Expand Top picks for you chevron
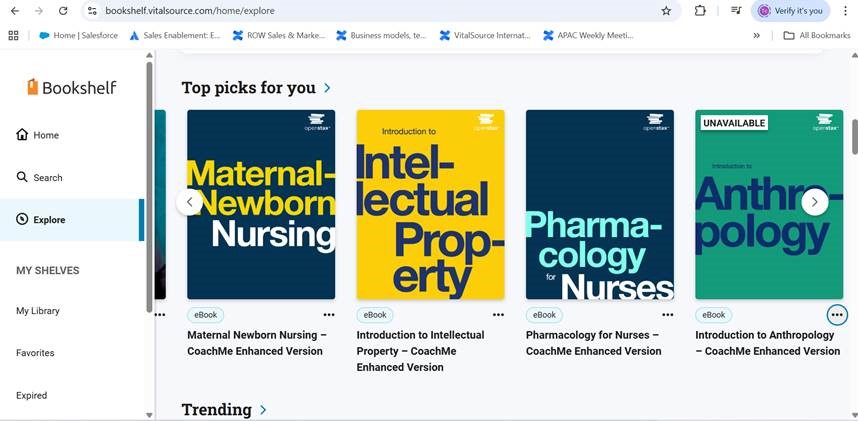The width and height of the screenshot is (858, 421). pyautogui.click(x=327, y=88)
